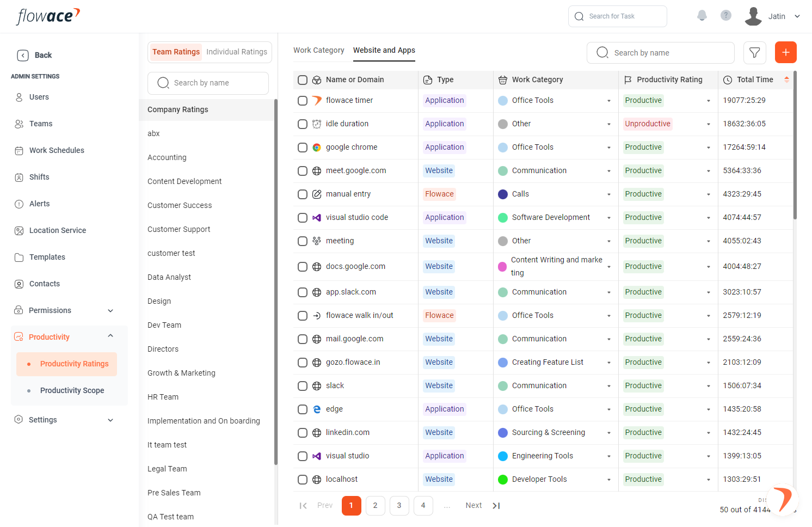
Task: Click the google chrome app icon
Action: tap(317, 148)
